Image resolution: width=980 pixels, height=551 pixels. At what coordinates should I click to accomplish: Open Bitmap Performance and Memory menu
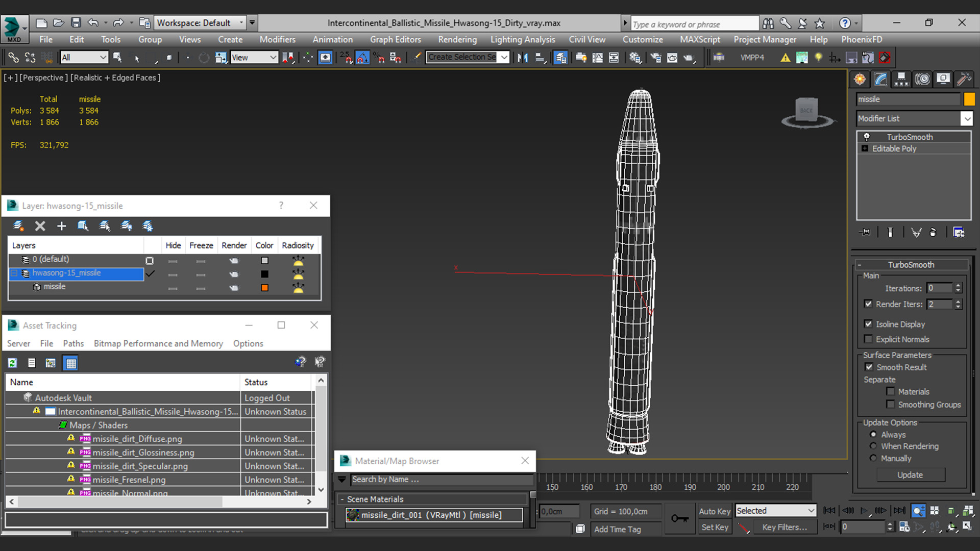pyautogui.click(x=158, y=343)
